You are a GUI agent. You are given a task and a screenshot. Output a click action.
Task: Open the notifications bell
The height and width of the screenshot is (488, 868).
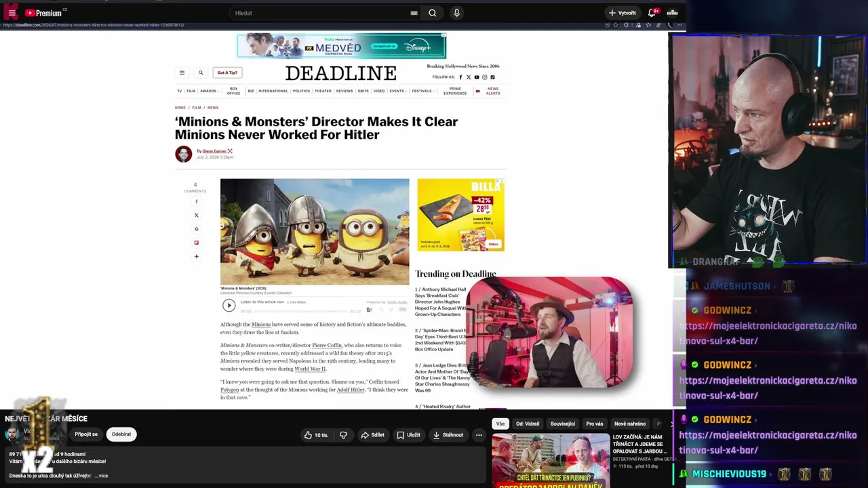[x=652, y=13]
